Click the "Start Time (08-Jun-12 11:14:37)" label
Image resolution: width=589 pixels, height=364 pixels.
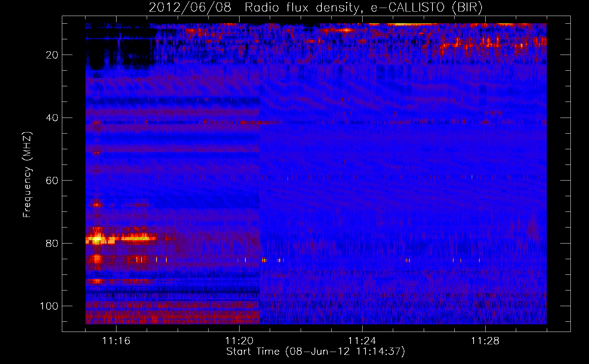click(x=316, y=352)
